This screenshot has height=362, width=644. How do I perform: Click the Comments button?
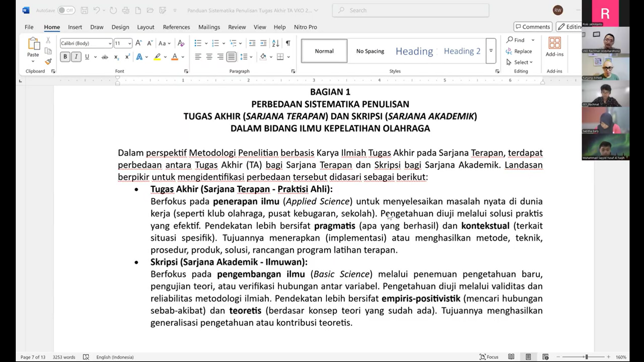(533, 27)
